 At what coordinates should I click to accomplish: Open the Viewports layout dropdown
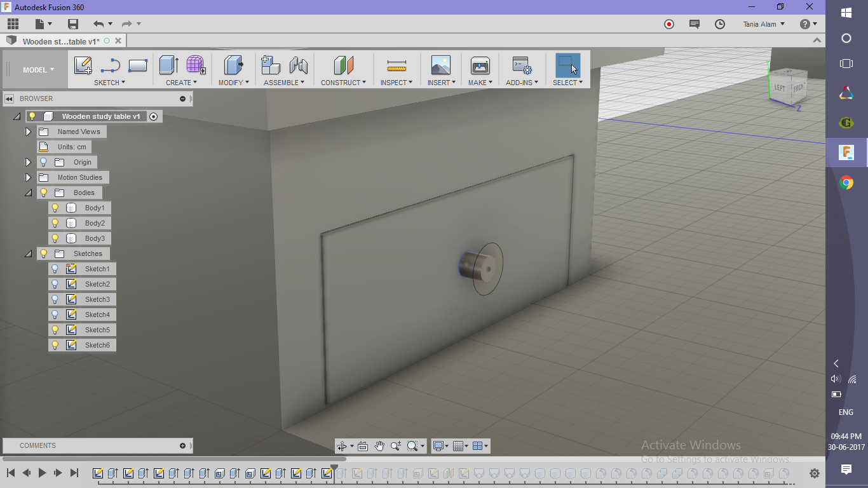point(481,446)
